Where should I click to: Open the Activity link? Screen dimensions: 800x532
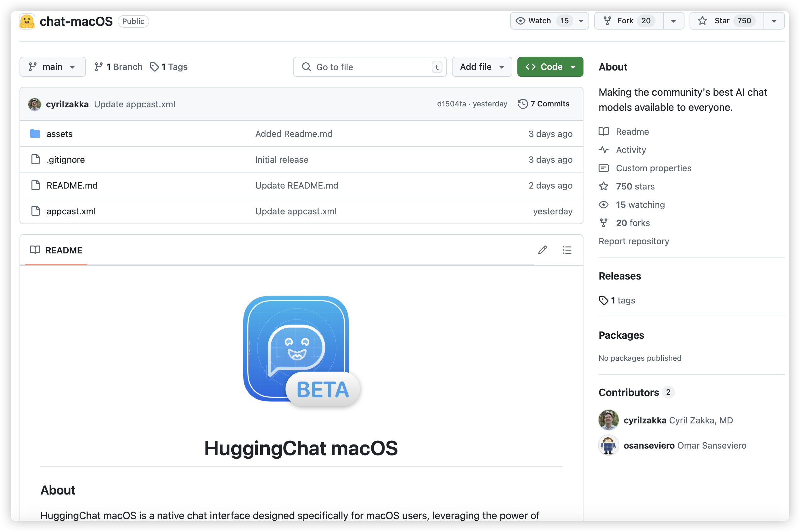tap(631, 150)
